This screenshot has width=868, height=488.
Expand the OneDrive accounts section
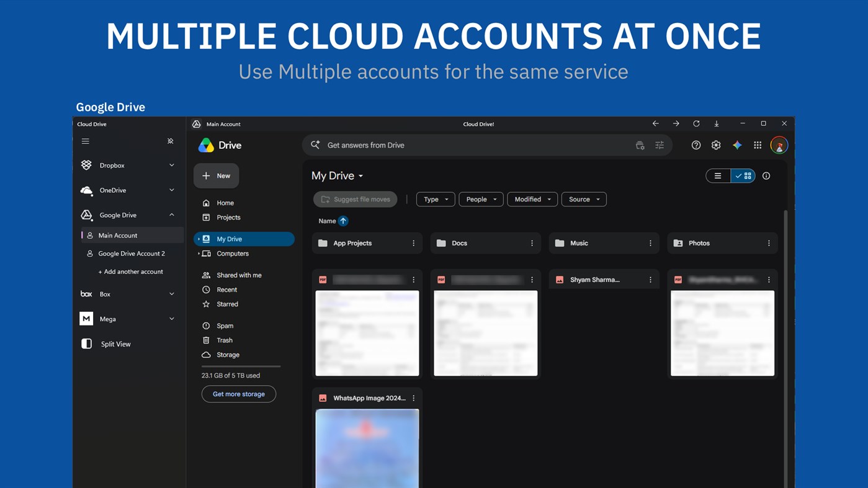click(172, 190)
